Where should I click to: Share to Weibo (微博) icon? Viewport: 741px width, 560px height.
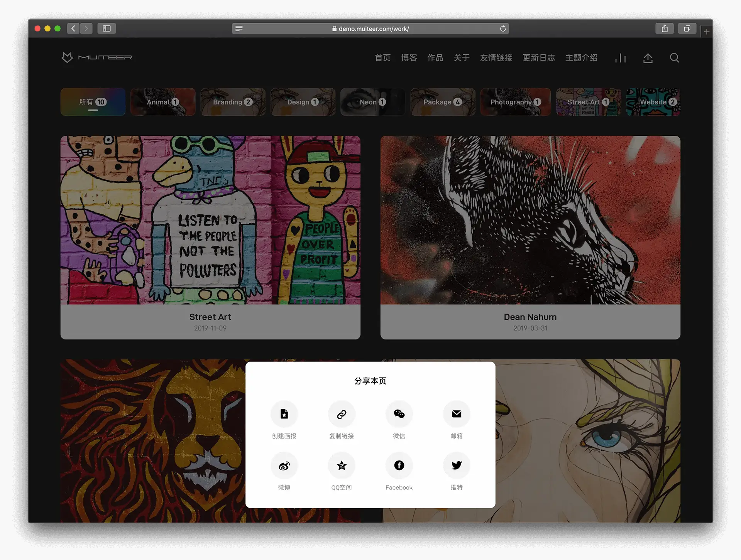click(x=284, y=466)
